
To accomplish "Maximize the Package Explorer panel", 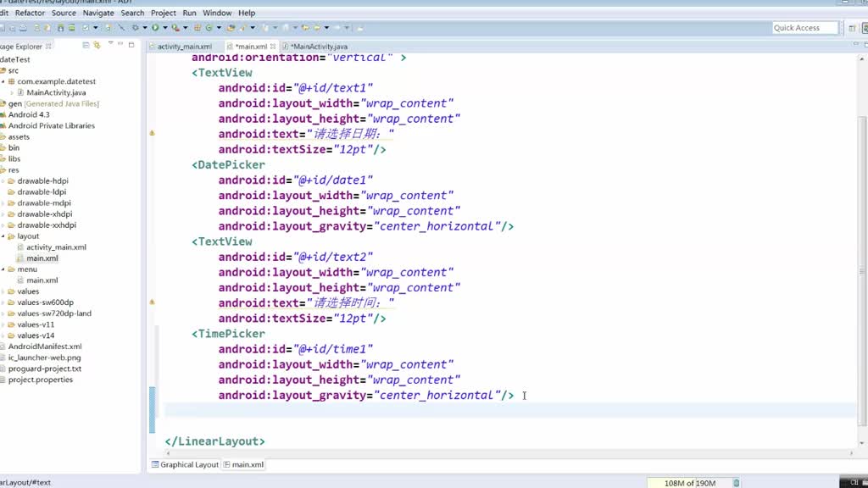I will coord(131,45).
